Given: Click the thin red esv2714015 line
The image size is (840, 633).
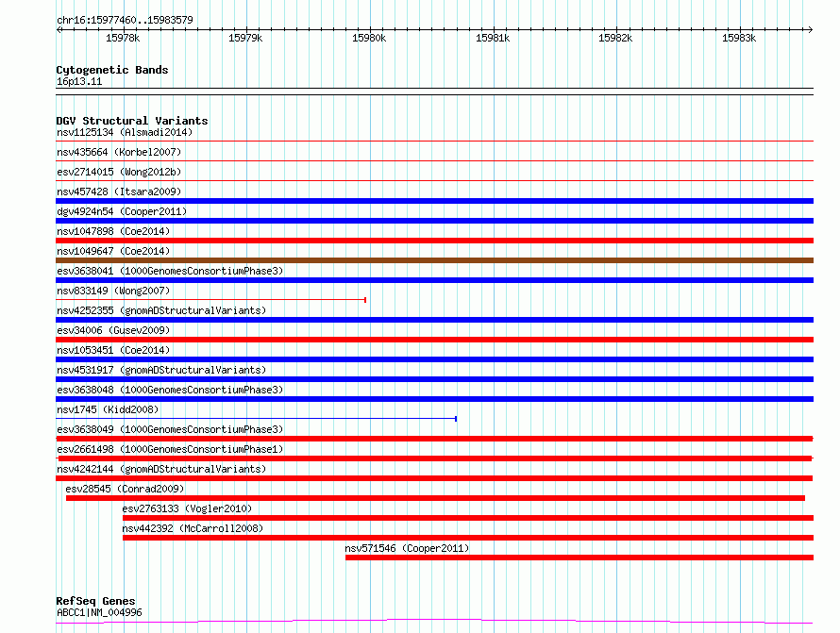Looking at the screenshot, I should [434, 181].
